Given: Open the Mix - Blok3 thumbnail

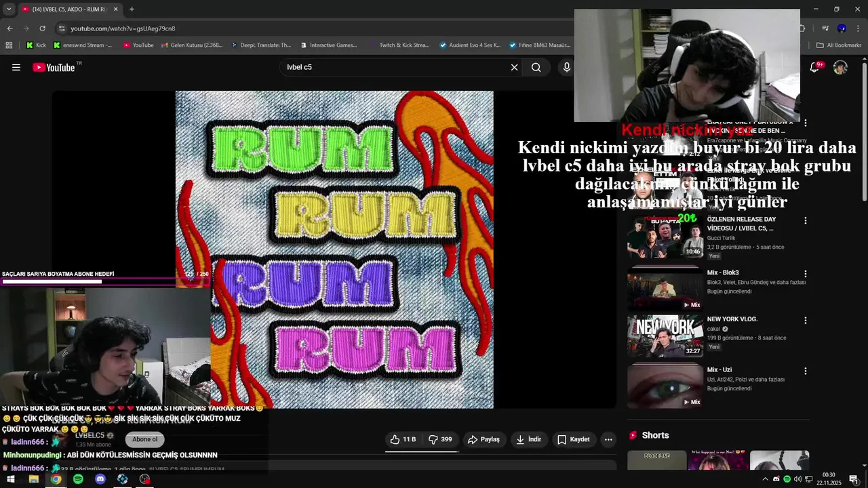Looking at the screenshot, I should pos(665,288).
